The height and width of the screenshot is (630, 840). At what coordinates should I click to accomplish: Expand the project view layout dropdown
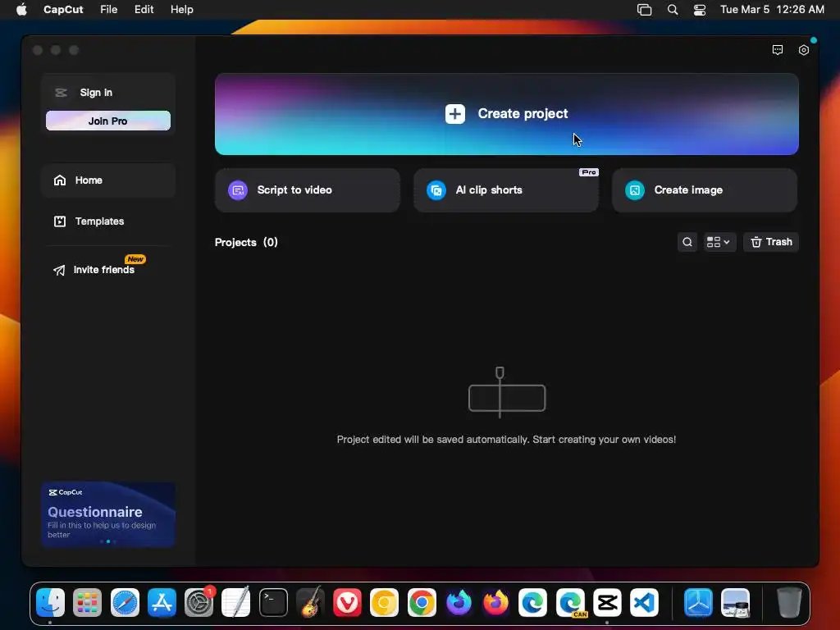[x=719, y=242]
